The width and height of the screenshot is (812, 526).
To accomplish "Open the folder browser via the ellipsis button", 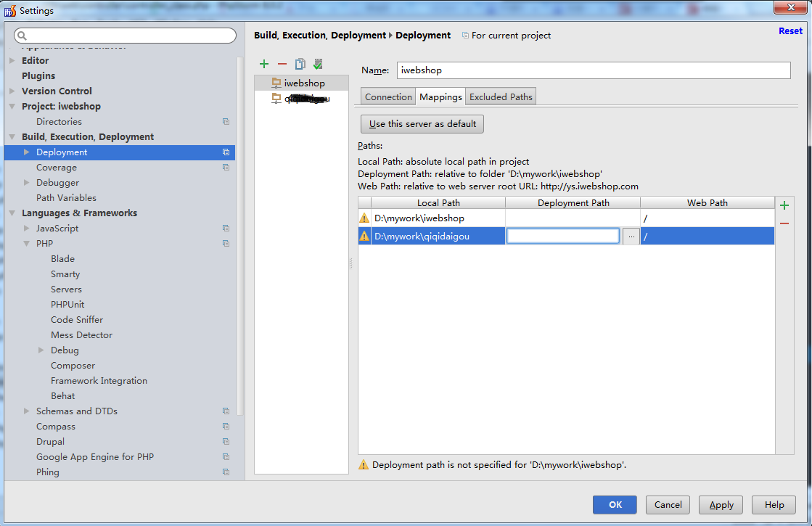I will tap(631, 235).
